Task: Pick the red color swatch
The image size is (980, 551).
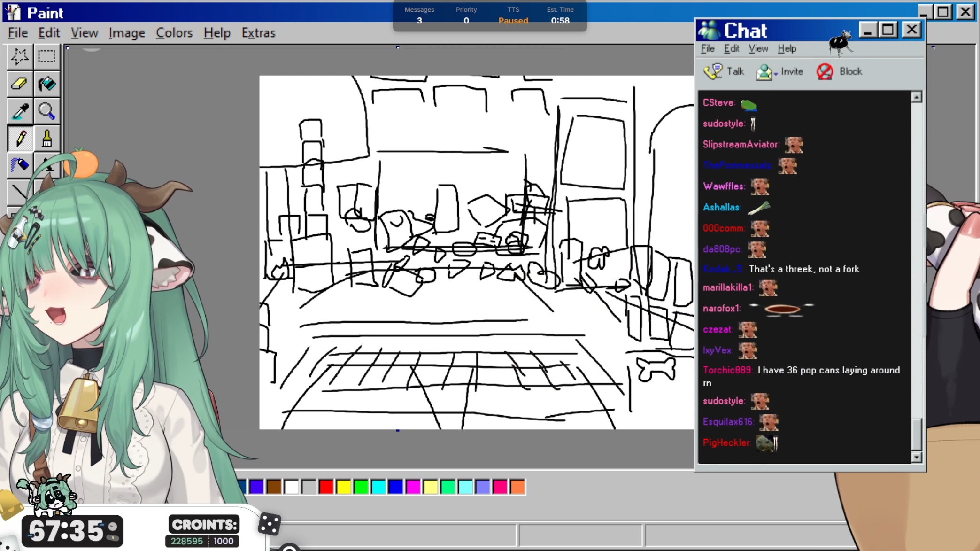Action: click(x=326, y=487)
